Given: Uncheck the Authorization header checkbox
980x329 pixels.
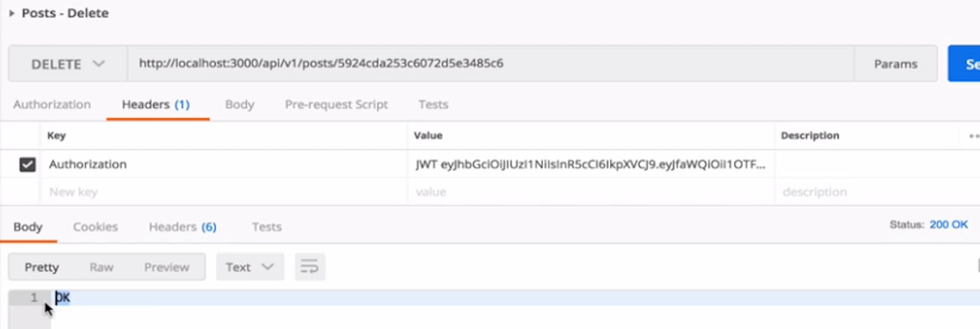Looking at the screenshot, I should pyautogui.click(x=27, y=164).
